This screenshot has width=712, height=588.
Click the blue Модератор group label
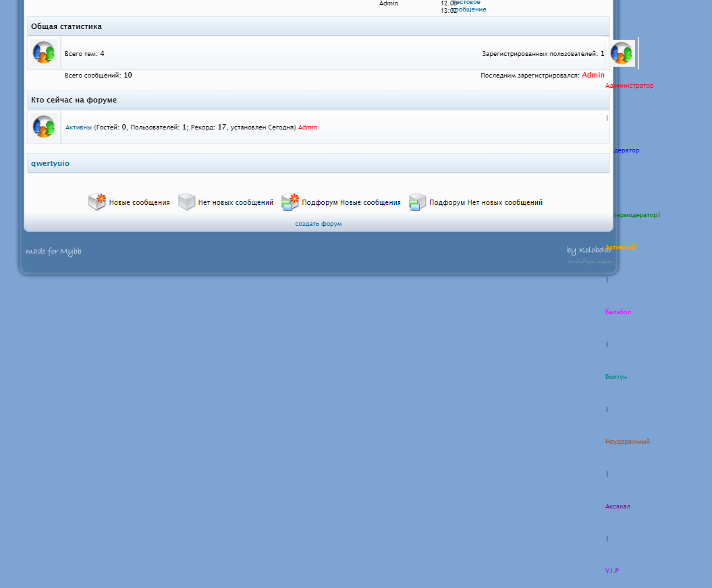click(x=626, y=150)
